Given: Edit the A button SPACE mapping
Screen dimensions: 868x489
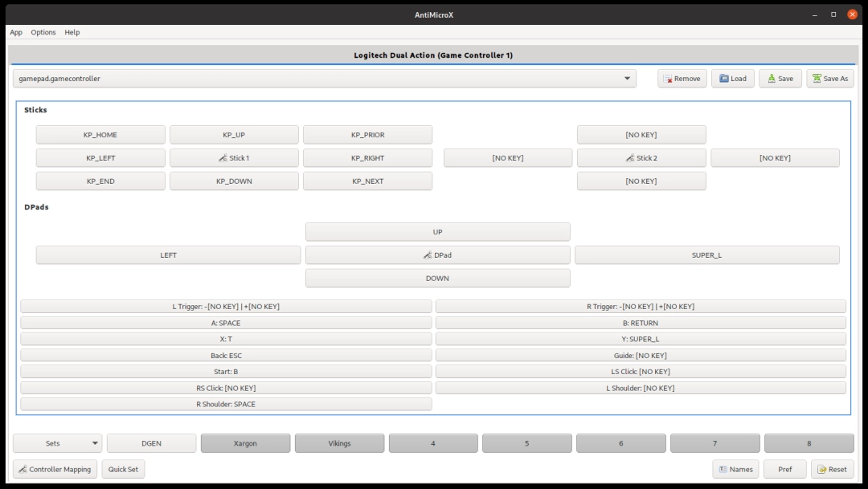Looking at the screenshot, I should click(227, 322).
